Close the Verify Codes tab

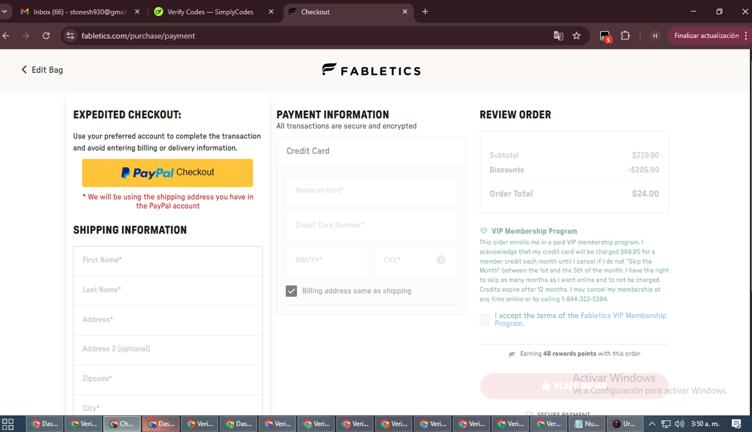click(x=271, y=12)
